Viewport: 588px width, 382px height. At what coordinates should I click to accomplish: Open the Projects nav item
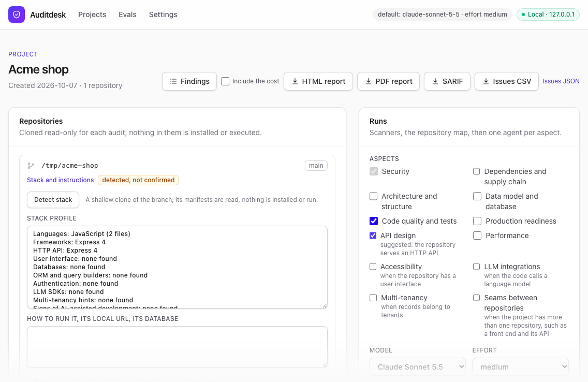pos(92,14)
